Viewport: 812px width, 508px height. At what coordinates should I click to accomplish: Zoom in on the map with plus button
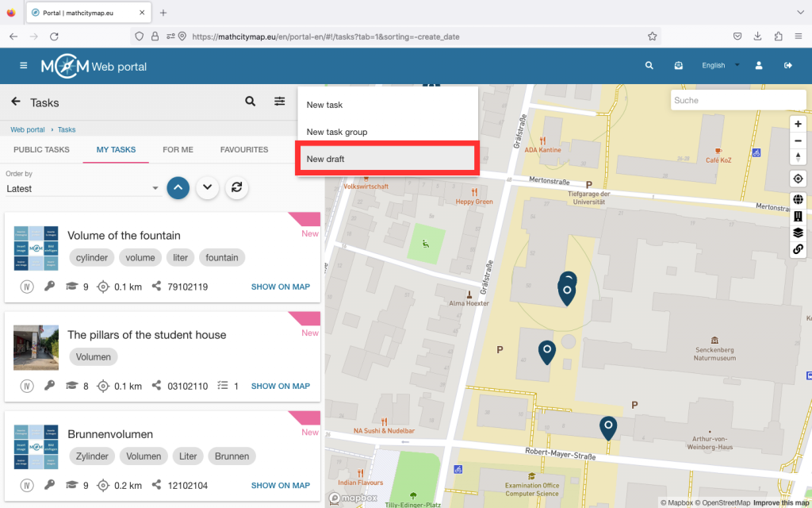coord(798,124)
